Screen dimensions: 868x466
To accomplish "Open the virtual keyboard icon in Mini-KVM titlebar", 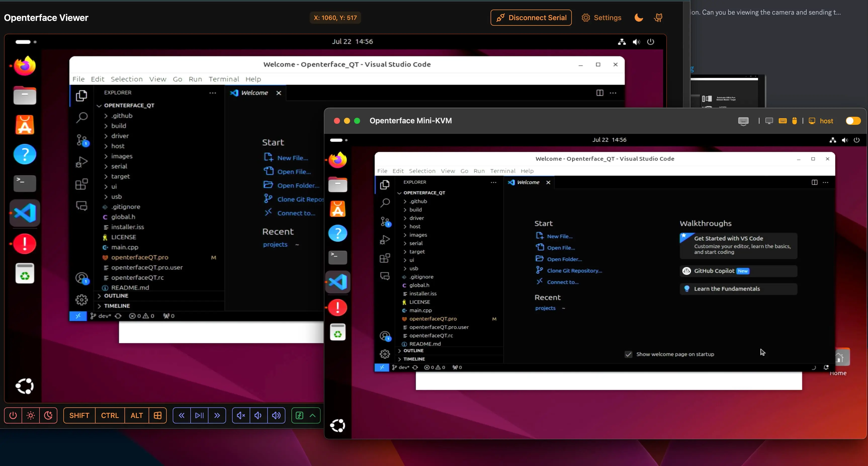I will (743, 121).
